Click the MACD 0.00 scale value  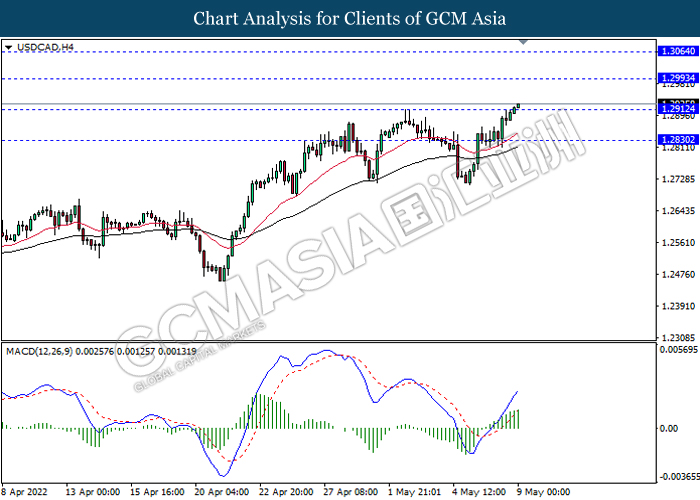pyautogui.click(x=669, y=429)
